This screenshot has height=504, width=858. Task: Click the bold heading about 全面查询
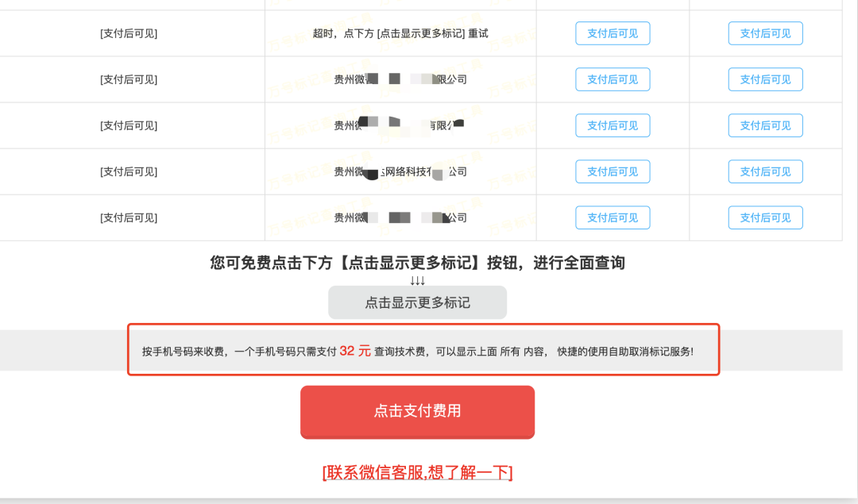(x=418, y=263)
